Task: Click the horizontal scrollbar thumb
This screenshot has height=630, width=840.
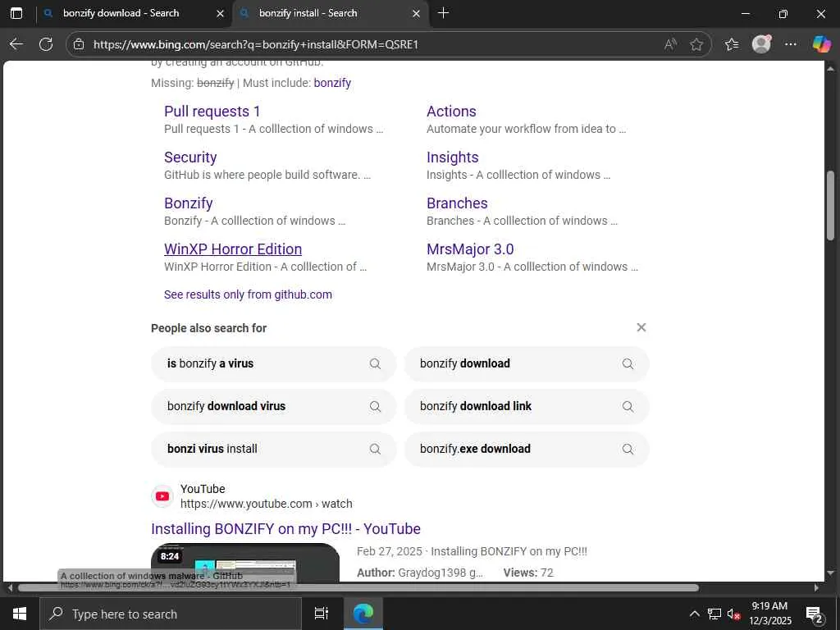Action: 358,587
